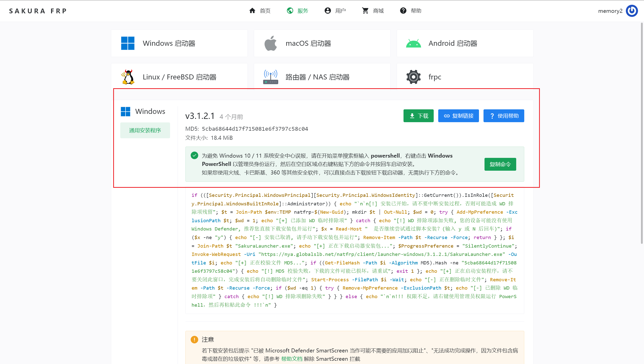Image resolution: width=644 pixels, height=364 pixels.
Task: Click the SAKURA FRP site logo
Action: pyautogui.click(x=38, y=11)
